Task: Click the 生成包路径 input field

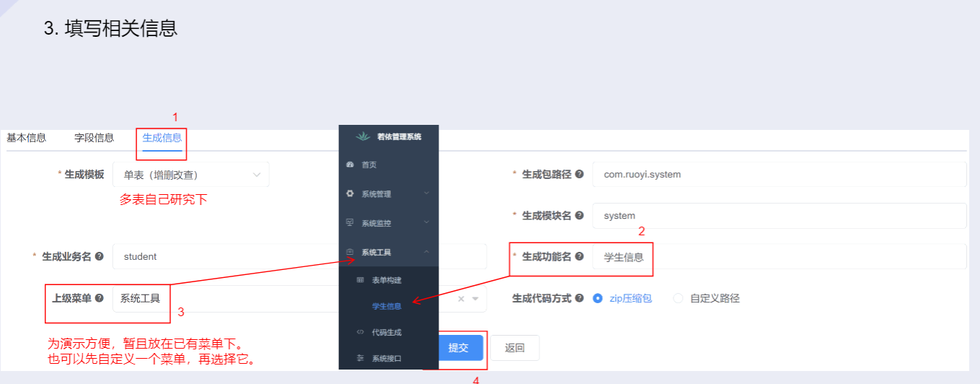Action: pos(779,175)
